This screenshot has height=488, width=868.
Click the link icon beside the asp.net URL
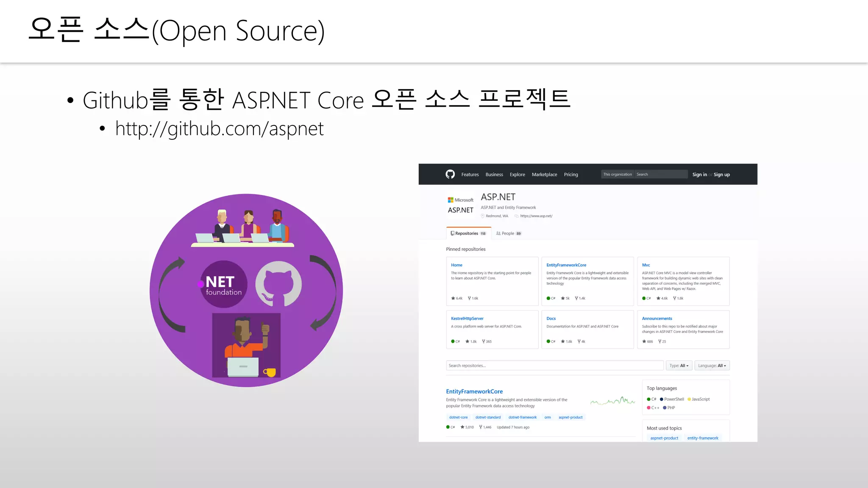point(517,216)
